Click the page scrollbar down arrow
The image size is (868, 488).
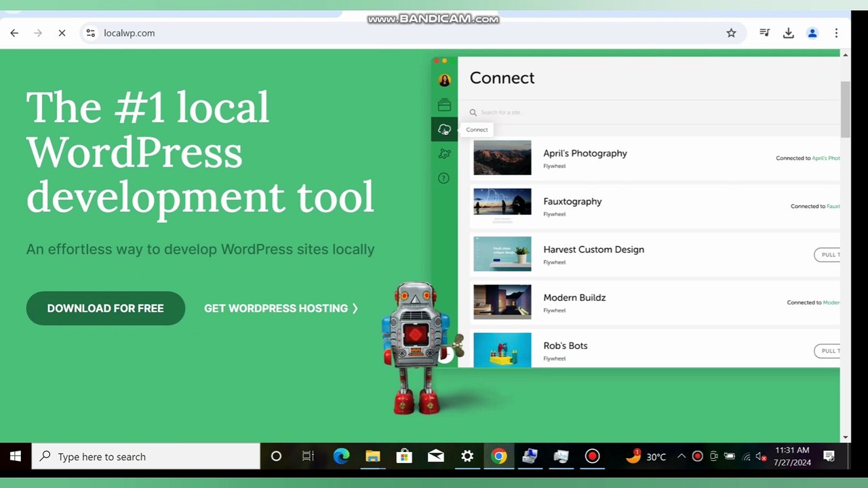[x=845, y=437]
